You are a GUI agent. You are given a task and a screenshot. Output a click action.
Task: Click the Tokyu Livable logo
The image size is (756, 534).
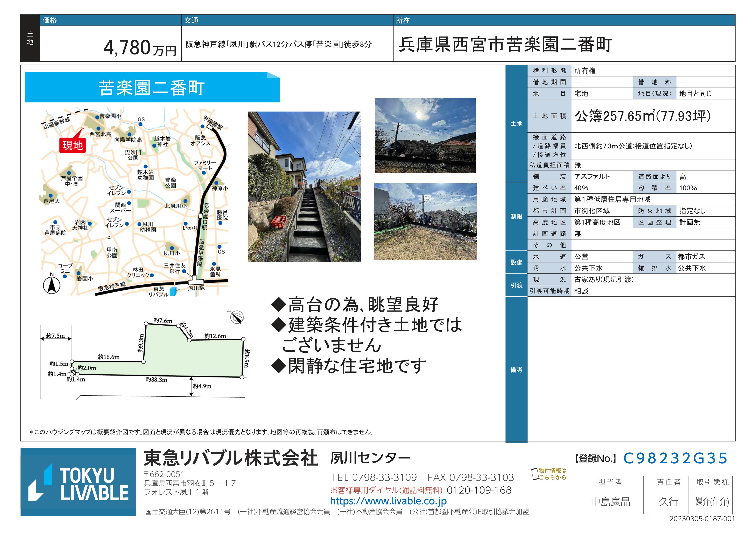pyautogui.click(x=78, y=482)
